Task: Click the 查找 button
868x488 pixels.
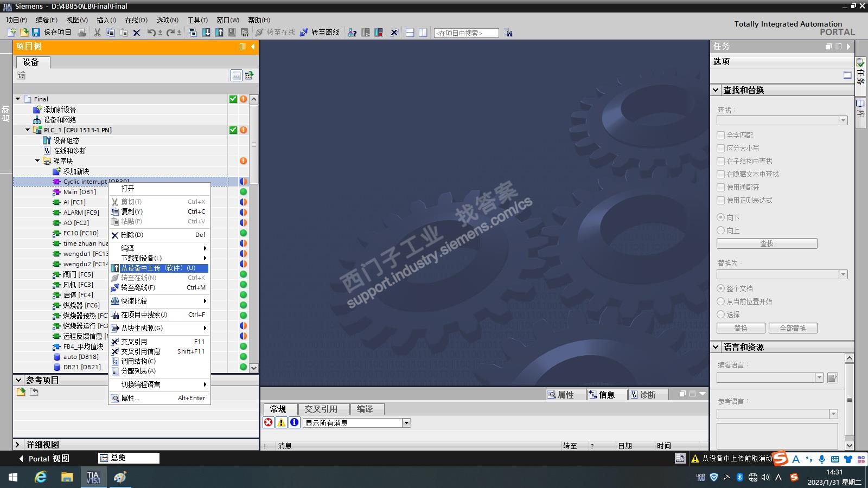Action: click(x=767, y=243)
